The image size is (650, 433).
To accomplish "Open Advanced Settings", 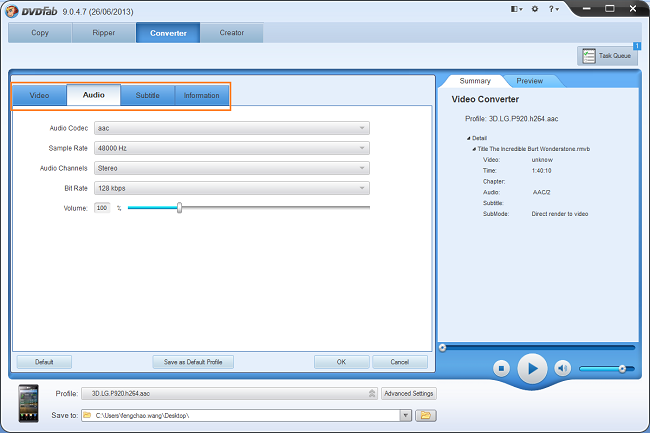I will pyautogui.click(x=409, y=393).
